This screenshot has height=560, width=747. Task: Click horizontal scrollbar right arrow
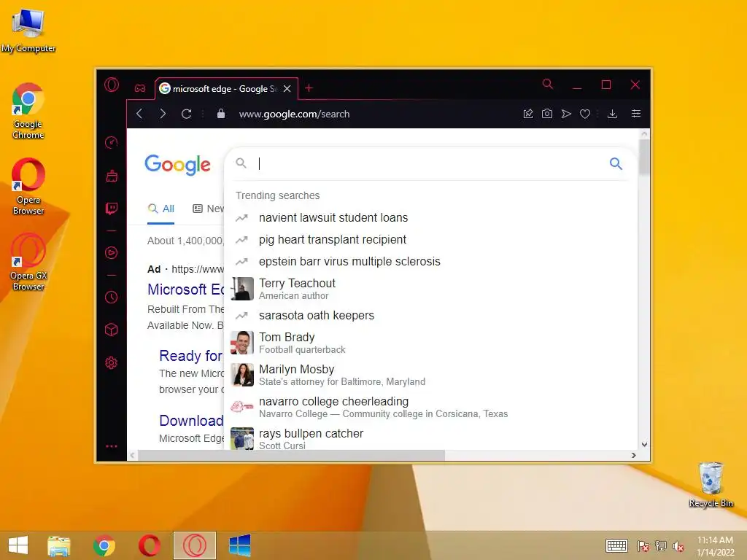(x=633, y=455)
